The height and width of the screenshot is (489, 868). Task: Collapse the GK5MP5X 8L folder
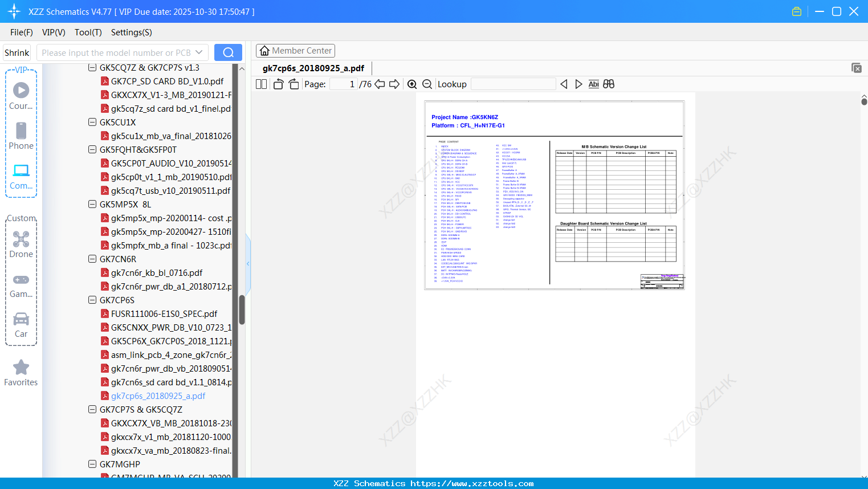pos(92,204)
